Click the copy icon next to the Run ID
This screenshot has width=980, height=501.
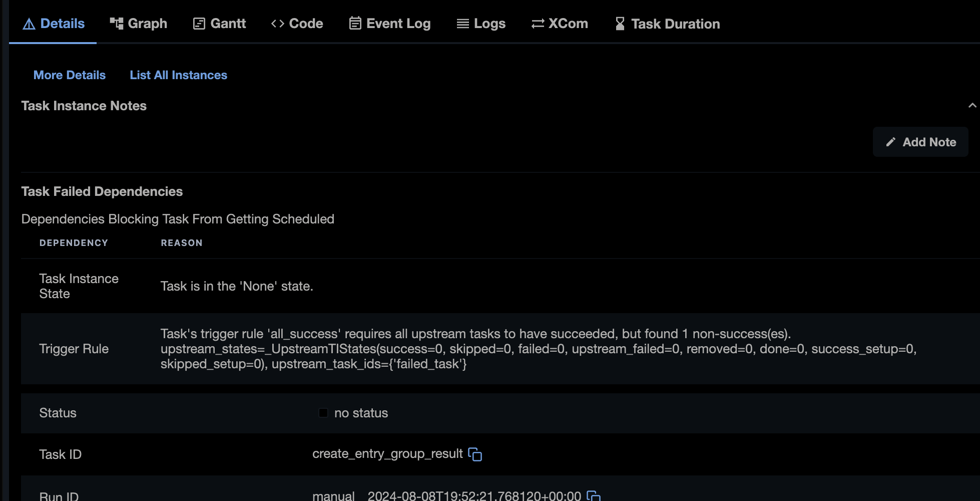[x=594, y=495]
